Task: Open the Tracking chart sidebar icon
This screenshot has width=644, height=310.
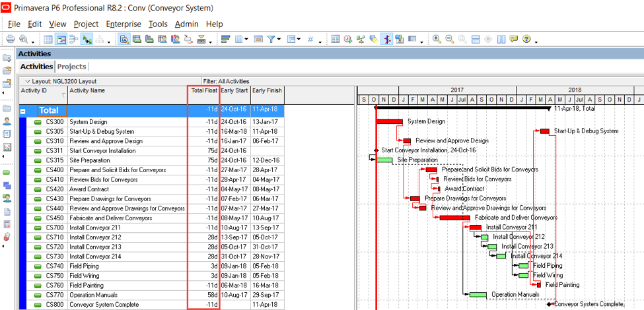Action: click(7, 147)
